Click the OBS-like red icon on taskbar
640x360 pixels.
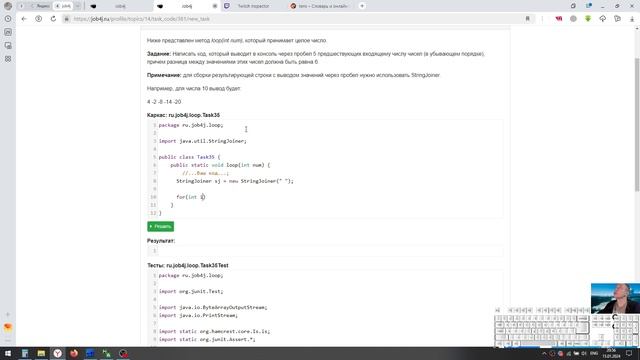coord(123,353)
